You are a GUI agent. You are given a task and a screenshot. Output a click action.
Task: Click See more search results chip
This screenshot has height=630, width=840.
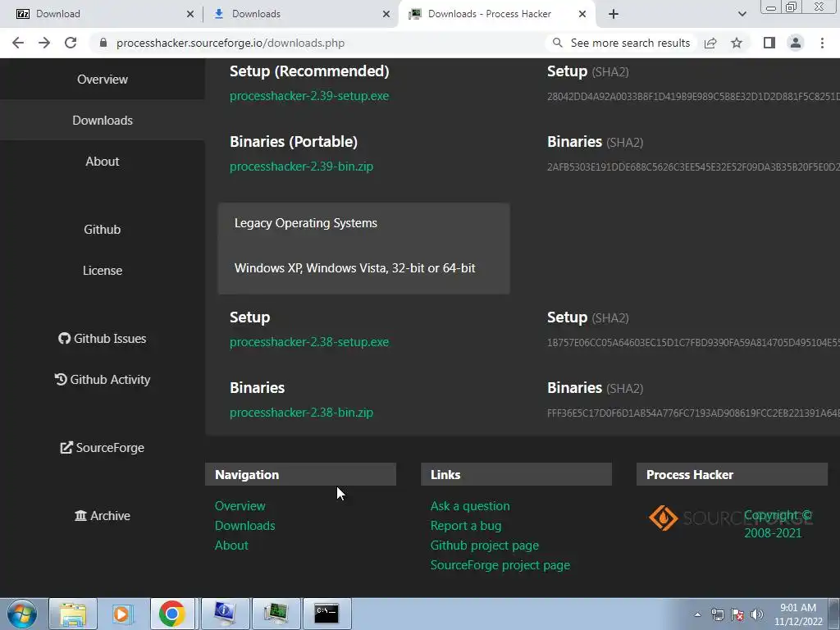[622, 43]
